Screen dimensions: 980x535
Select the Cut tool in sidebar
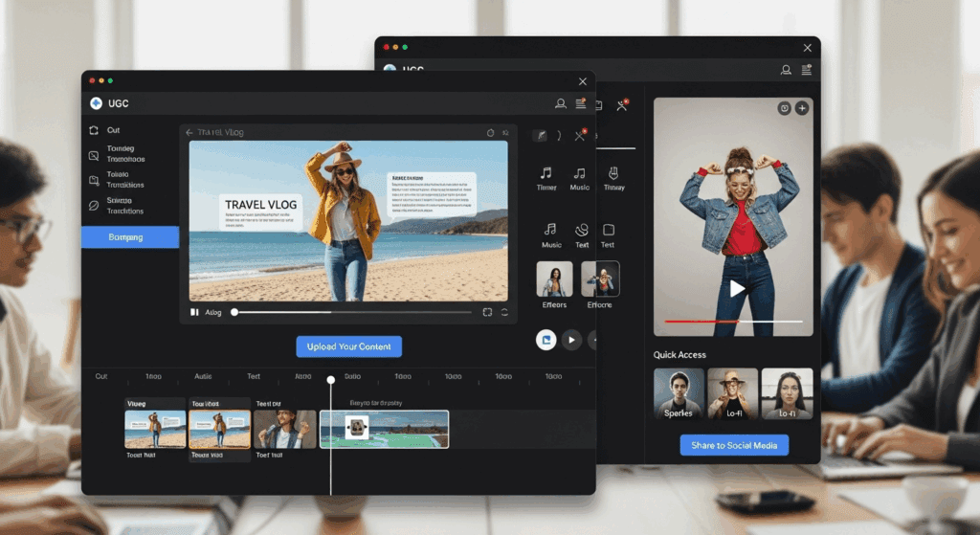coord(104,130)
